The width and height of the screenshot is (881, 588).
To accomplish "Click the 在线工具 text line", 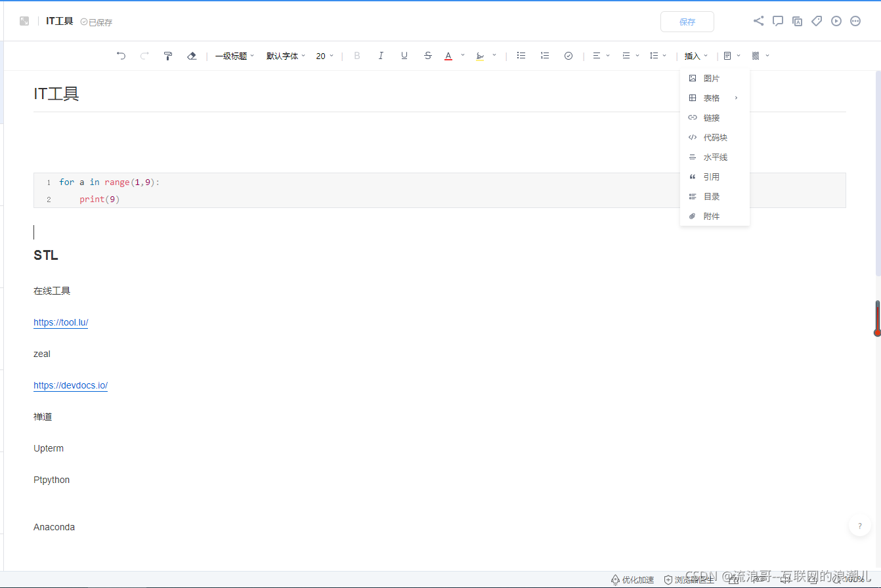I will coord(52,291).
